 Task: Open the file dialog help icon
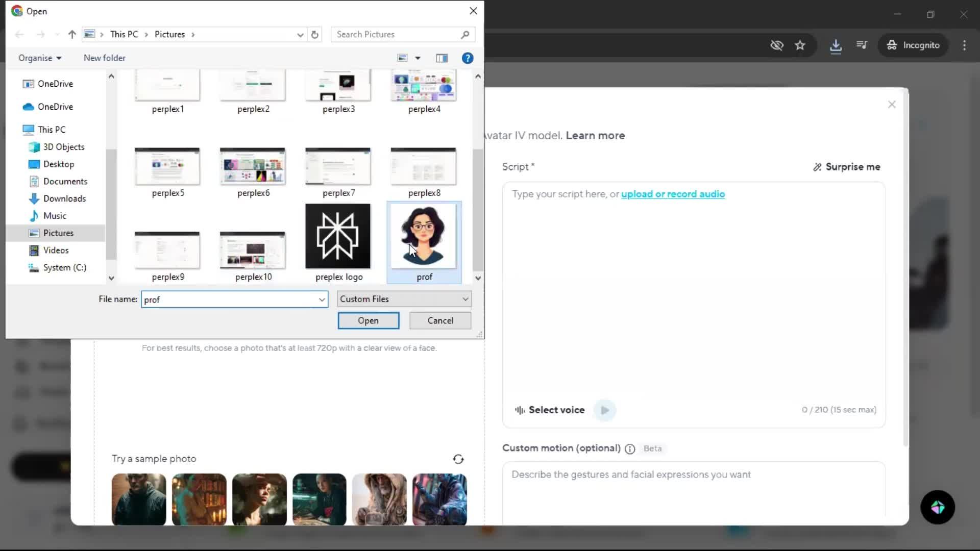coord(467,58)
